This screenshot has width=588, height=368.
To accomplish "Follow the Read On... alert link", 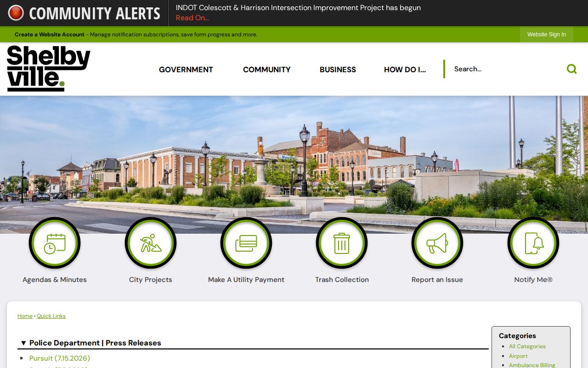I will click(x=192, y=18).
